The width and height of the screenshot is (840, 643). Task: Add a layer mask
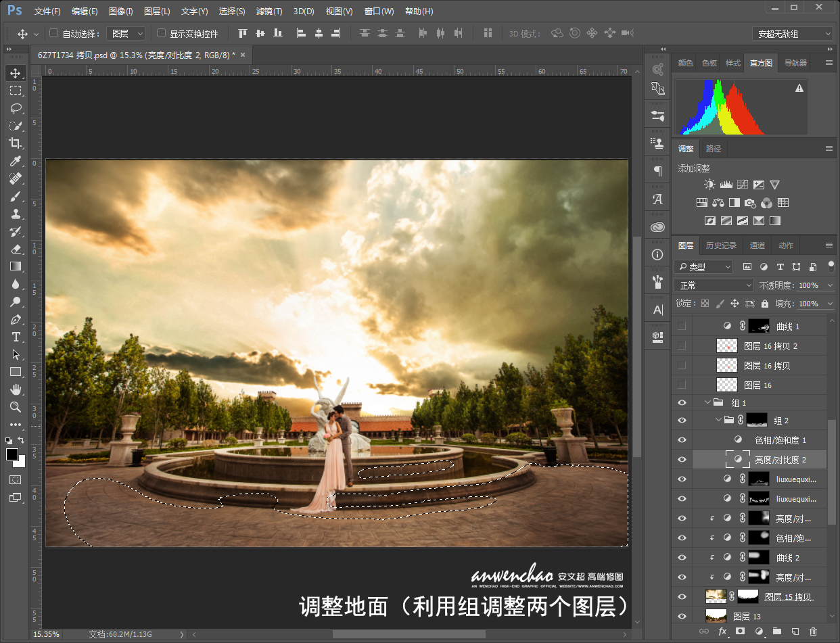point(740,632)
